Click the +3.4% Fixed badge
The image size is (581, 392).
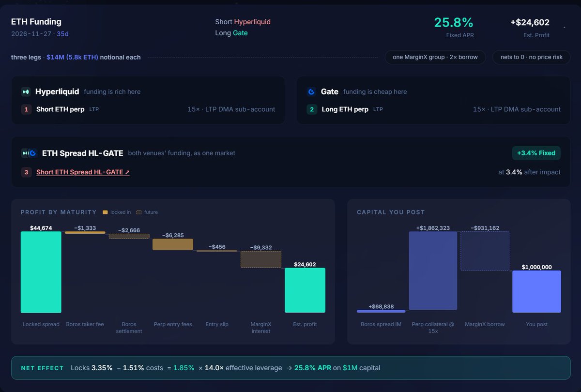click(x=536, y=153)
